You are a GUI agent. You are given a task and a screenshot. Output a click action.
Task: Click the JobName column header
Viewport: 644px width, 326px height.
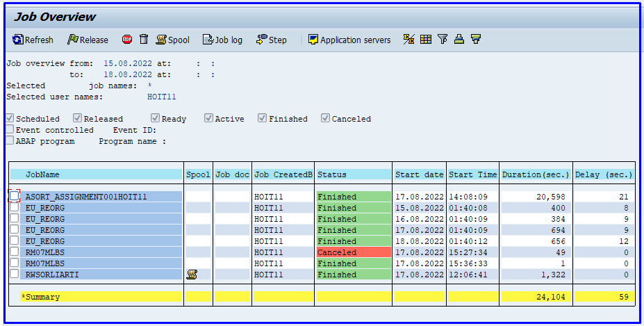[x=96, y=174]
